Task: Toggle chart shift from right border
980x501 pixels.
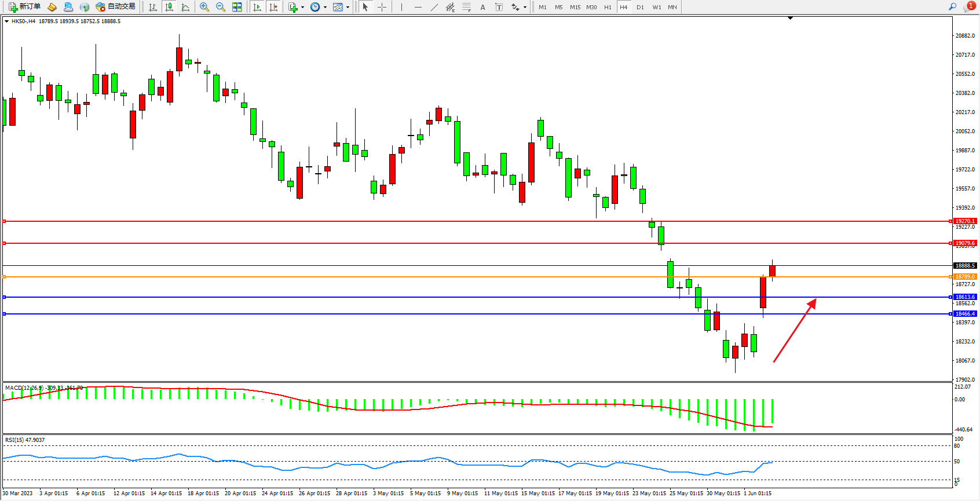Action: pyautogui.click(x=273, y=7)
